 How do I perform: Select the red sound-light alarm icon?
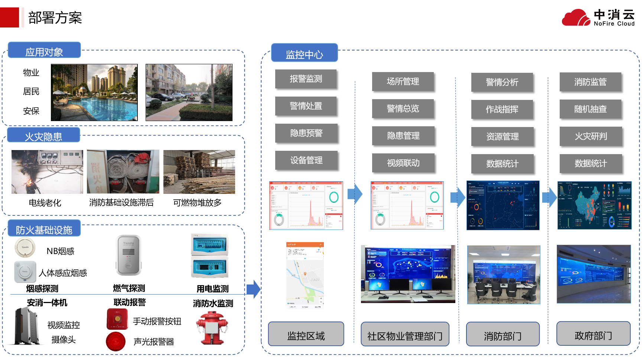point(116,341)
